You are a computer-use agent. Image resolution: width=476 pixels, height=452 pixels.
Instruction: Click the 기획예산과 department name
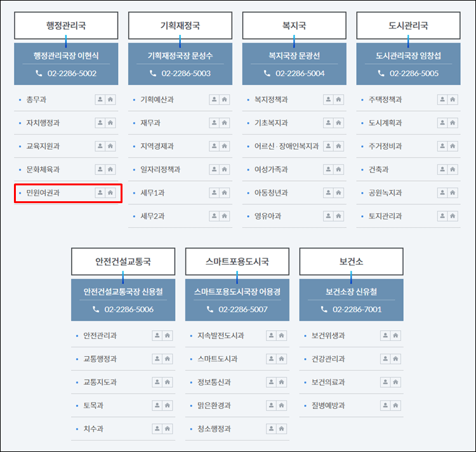(x=157, y=100)
